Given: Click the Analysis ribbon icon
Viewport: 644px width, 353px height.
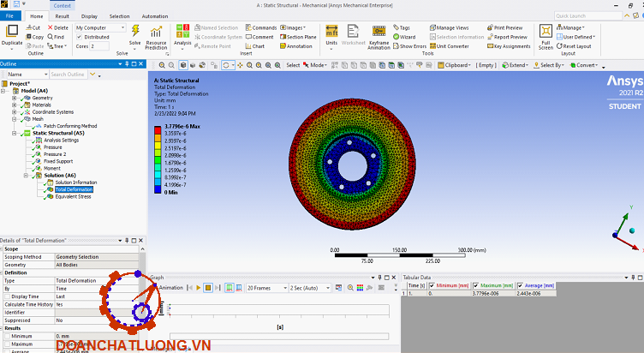Looking at the screenshot, I should (182, 31).
